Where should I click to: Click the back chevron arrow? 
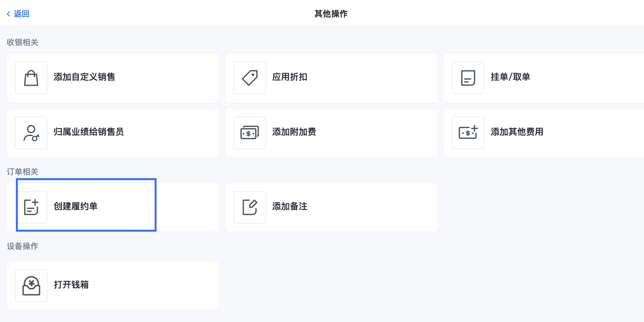pyautogui.click(x=9, y=14)
